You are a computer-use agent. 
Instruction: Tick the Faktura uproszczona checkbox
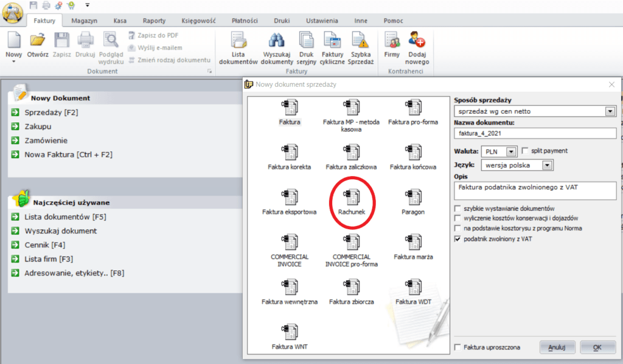click(x=458, y=347)
